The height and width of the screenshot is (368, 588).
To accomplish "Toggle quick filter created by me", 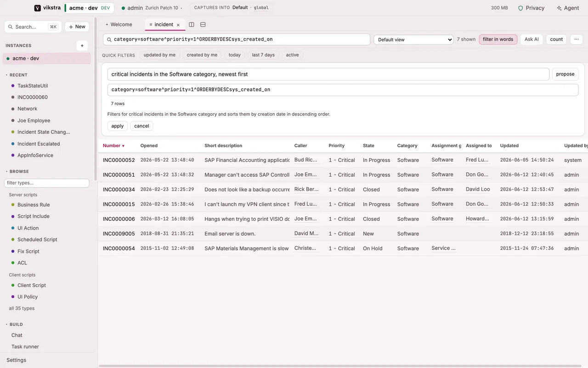I will (x=202, y=55).
